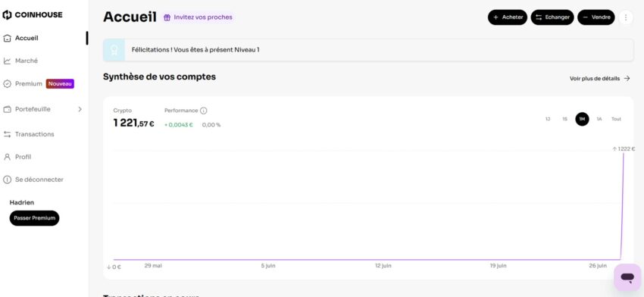Click the +0,0043 € performance value
The image size is (644, 297).
(x=179, y=125)
